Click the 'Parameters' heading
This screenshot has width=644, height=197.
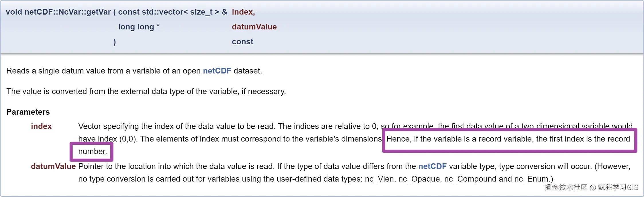pyautogui.click(x=28, y=112)
